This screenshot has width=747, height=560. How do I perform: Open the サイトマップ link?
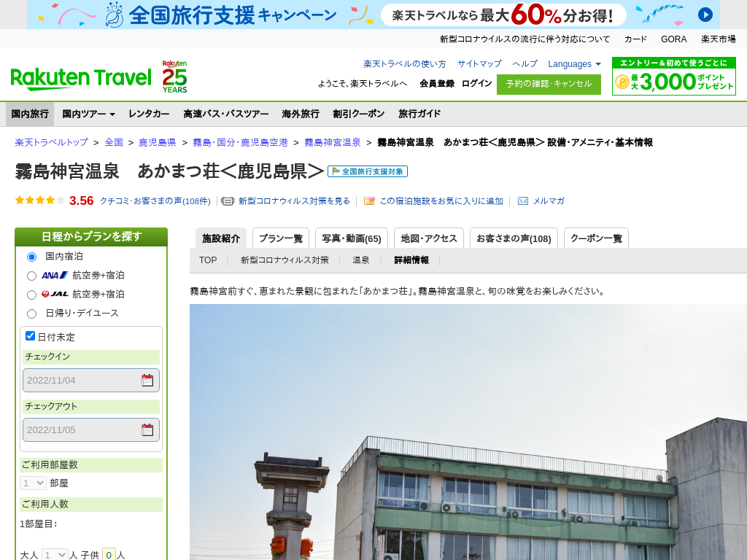point(479,64)
